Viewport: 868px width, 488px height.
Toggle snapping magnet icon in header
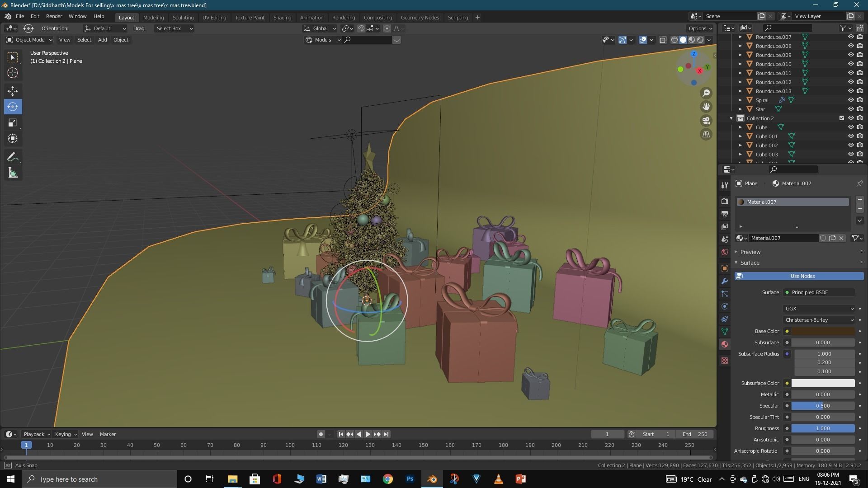point(361,28)
